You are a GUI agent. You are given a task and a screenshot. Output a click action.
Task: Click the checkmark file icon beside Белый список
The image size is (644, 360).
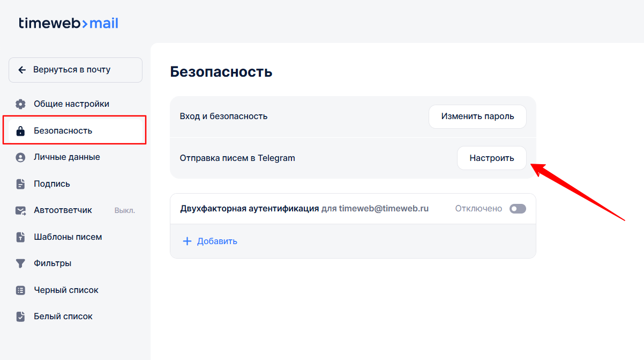point(20,317)
